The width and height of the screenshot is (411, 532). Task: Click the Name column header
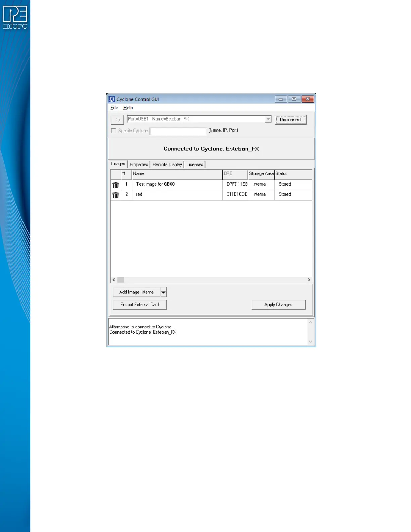[177, 174]
